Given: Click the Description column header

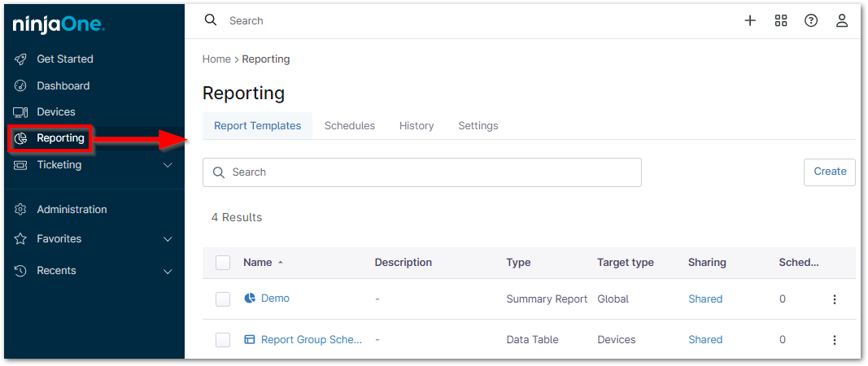Looking at the screenshot, I should (403, 263).
